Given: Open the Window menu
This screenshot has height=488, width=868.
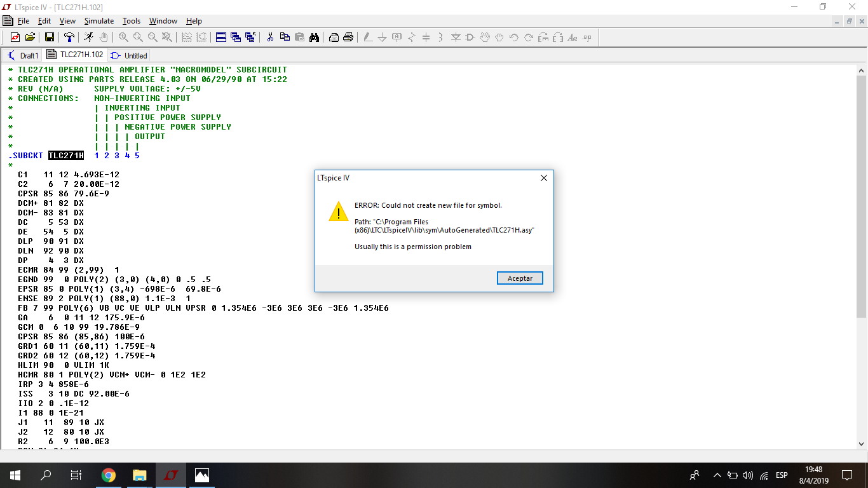Looking at the screenshot, I should [x=163, y=21].
